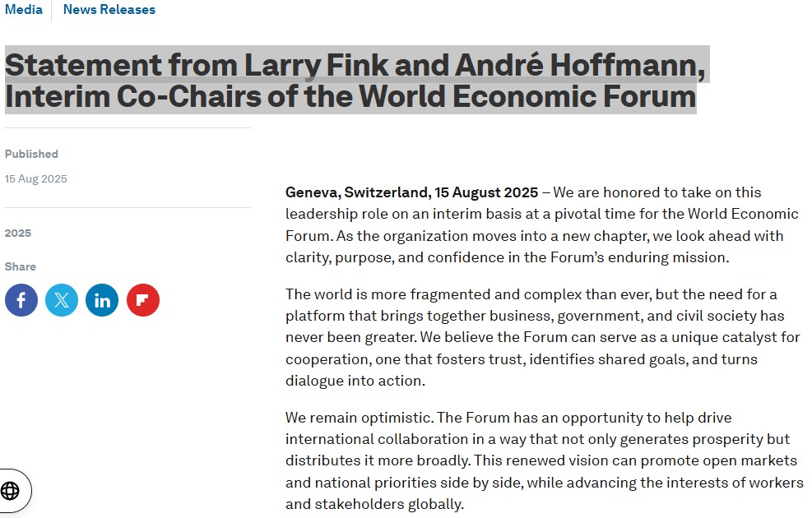Click 'World Economic Forum' in the headline

click(527, 96)
